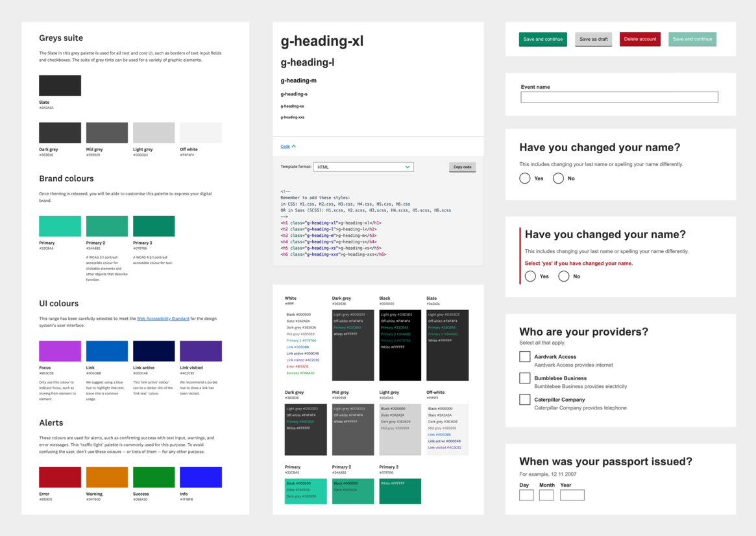756x536 pixels.
Task: Click the red Error alert swatch
Action: coord(60,477)
